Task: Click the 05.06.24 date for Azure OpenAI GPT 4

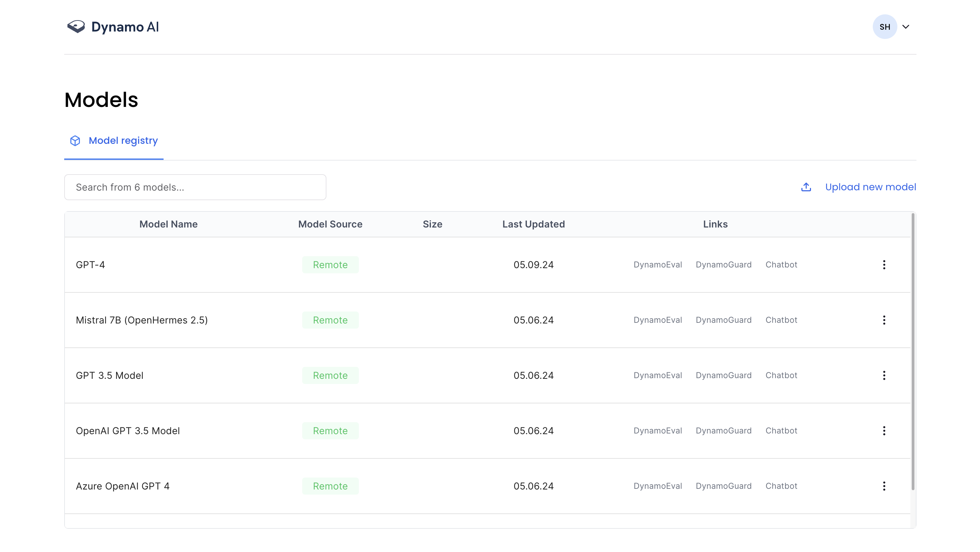Action: coord(533,486)
